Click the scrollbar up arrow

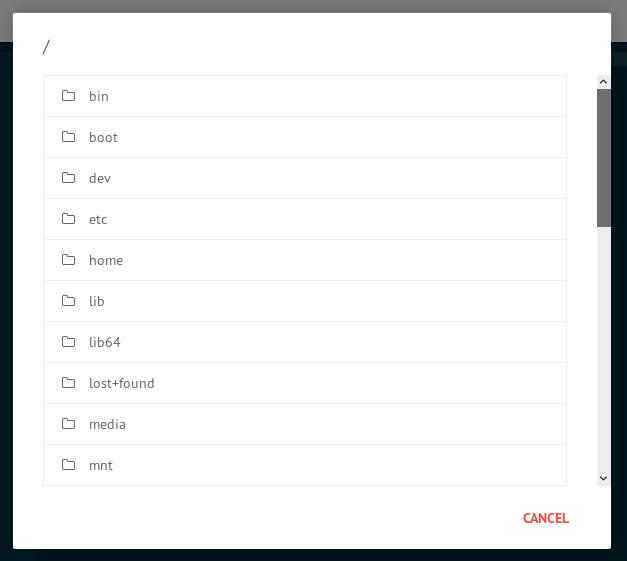603,82
